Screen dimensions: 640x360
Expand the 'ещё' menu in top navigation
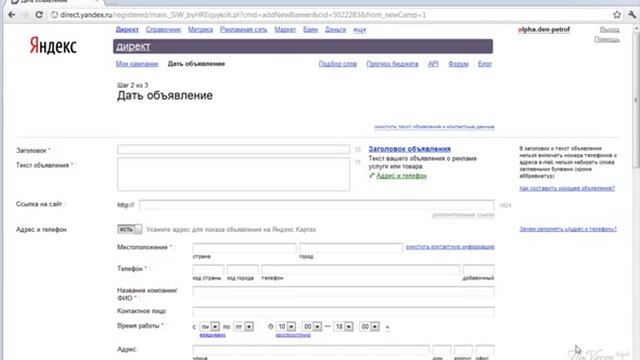click(x=360, y=30)
